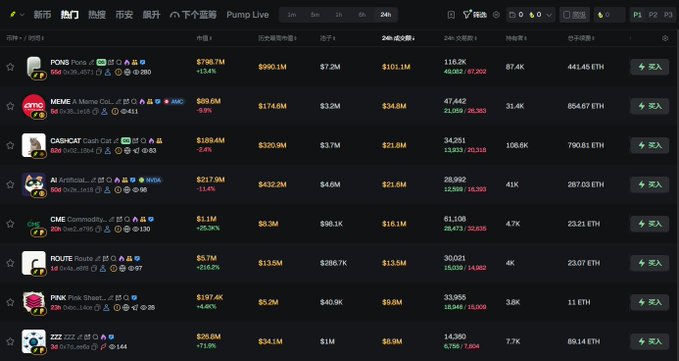Copy the MEME contract address
Viewport: 679px width, 361px height.
tap(94, 112)
